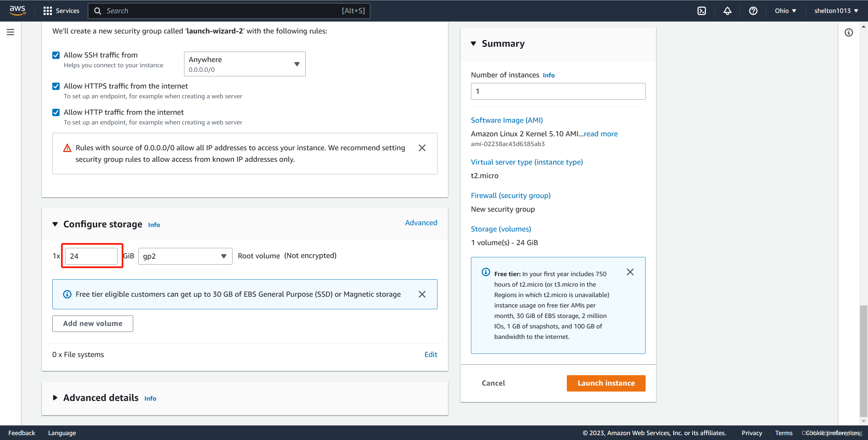
Task: Open Terms footer link
Action: pos(784,433)
